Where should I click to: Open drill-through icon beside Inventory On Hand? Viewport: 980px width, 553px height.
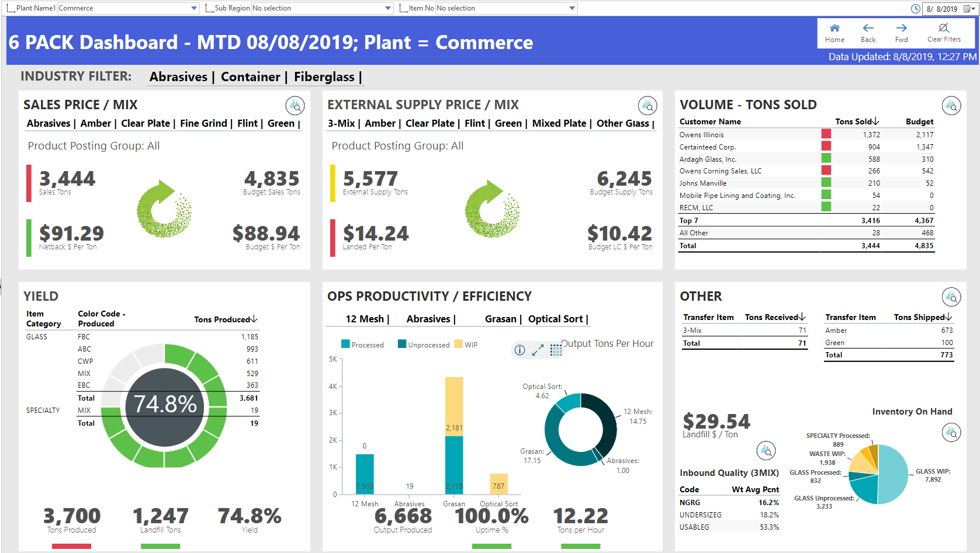(x=951, y=432)
